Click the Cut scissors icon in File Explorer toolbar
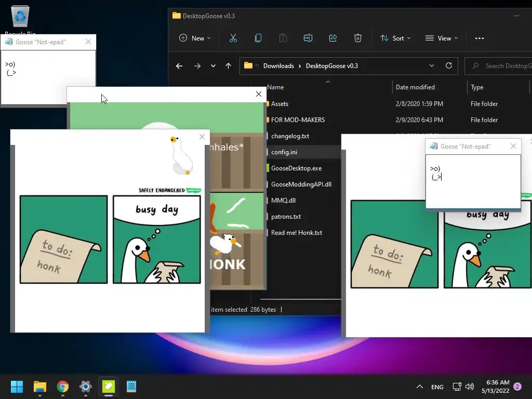This screenshot has width=532, height=399. 233,38
